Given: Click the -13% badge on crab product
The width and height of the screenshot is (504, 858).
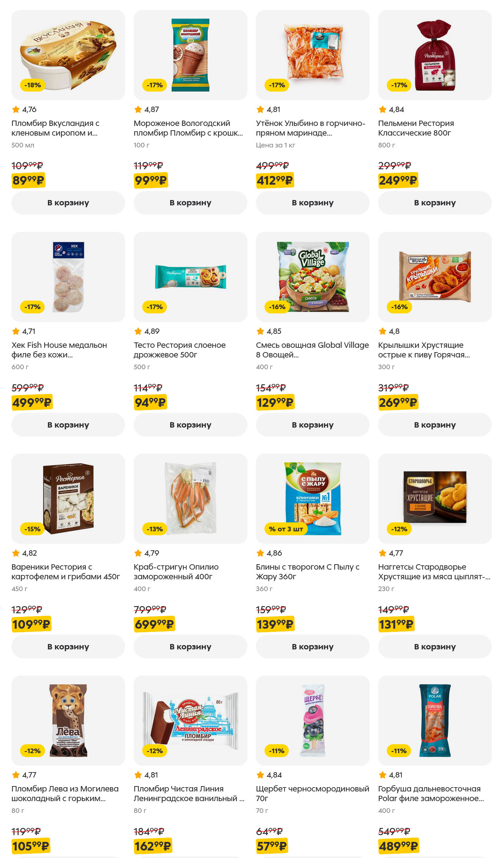Looking at the screenshot, I should pos(155,529).
